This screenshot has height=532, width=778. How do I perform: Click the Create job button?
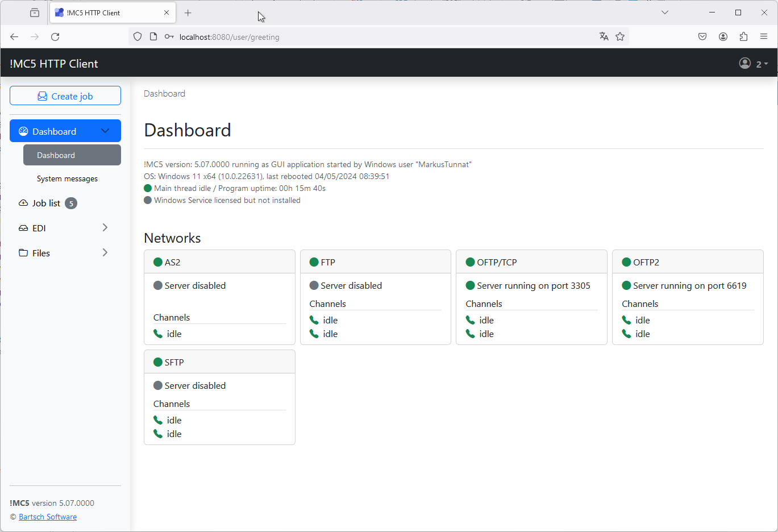pos(65,96)
